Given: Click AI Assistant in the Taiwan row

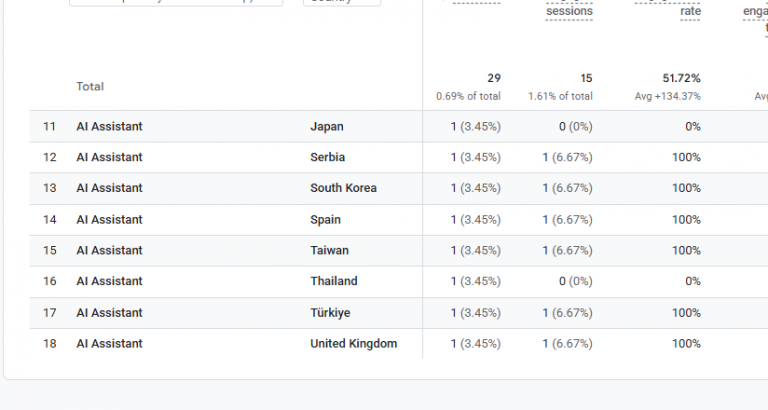Looking at the screenshot, I should pos(109,251).
